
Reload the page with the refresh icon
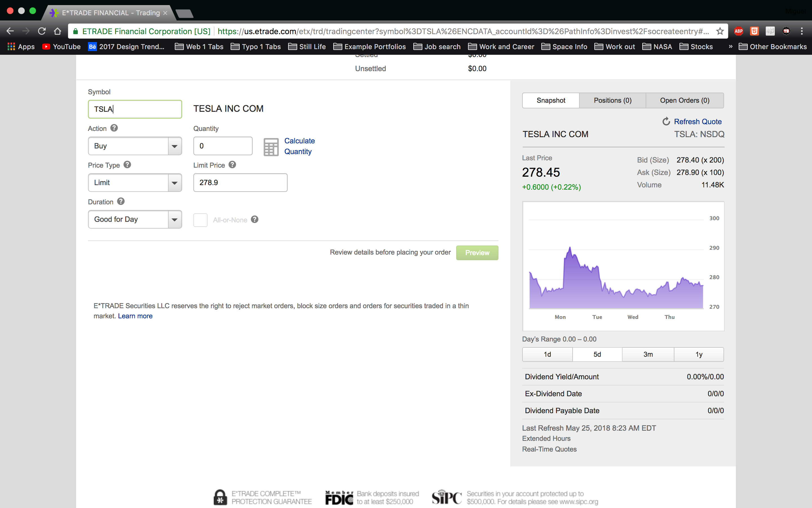click(x=42, y=31)
